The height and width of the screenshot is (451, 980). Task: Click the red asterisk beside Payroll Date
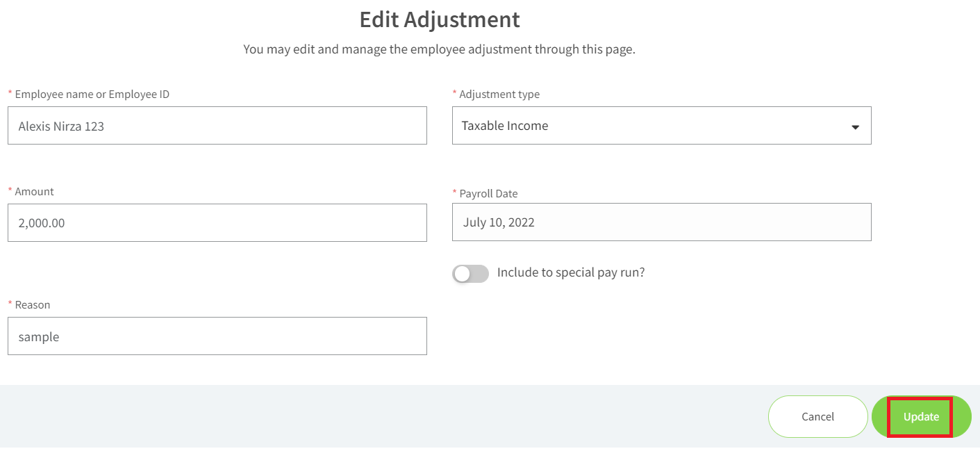pyautogui.click(x=454, y=193)
